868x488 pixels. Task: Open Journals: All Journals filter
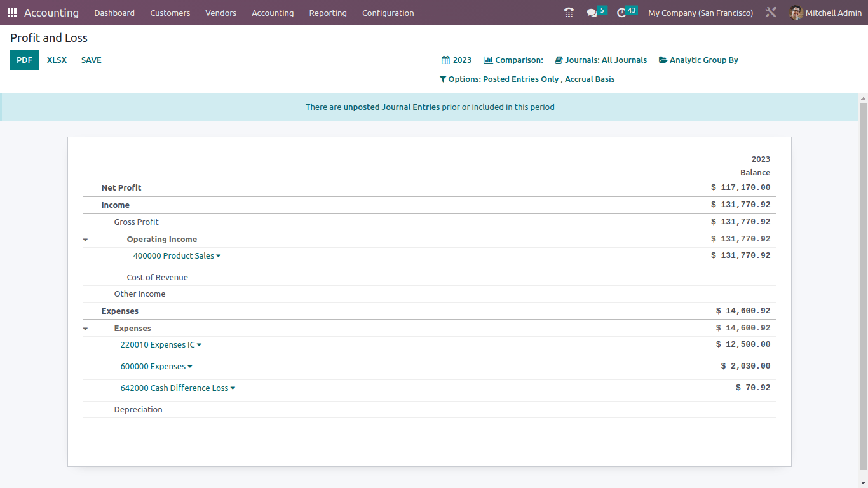pyautogui.click(x=601, y=60)
